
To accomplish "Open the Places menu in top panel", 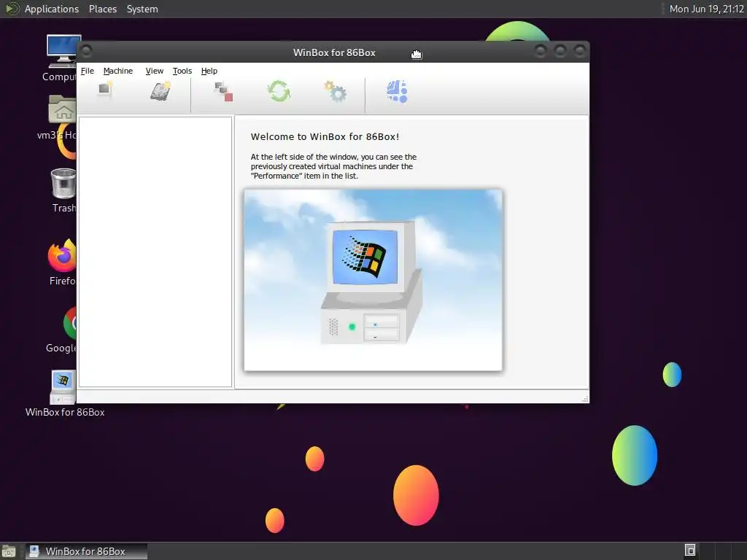I will point(102,9).
